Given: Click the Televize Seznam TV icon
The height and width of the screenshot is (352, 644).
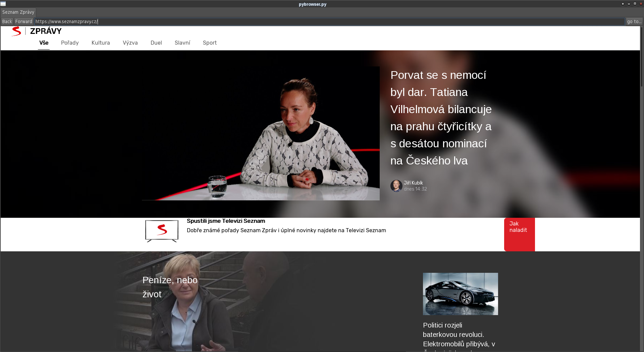Looking at the screenshot, I should tap(162, 231).
